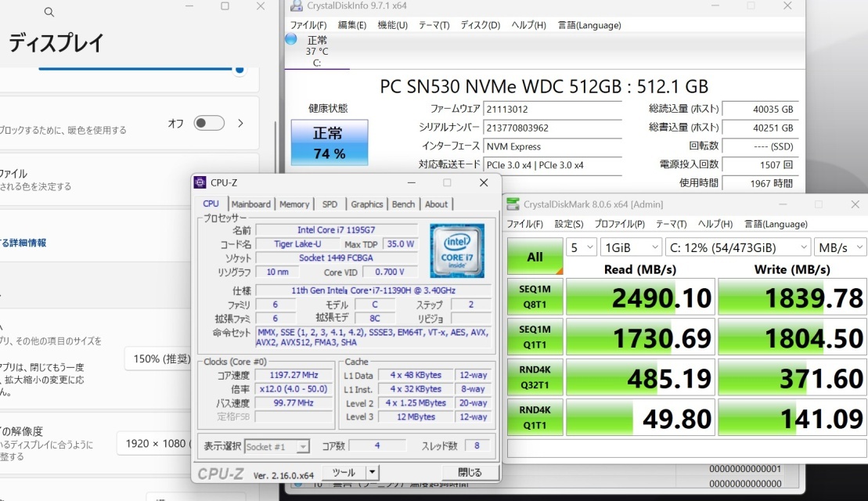Click the green All benchmark button
Viewport: 868px width, 501px height.
(535, 256)
